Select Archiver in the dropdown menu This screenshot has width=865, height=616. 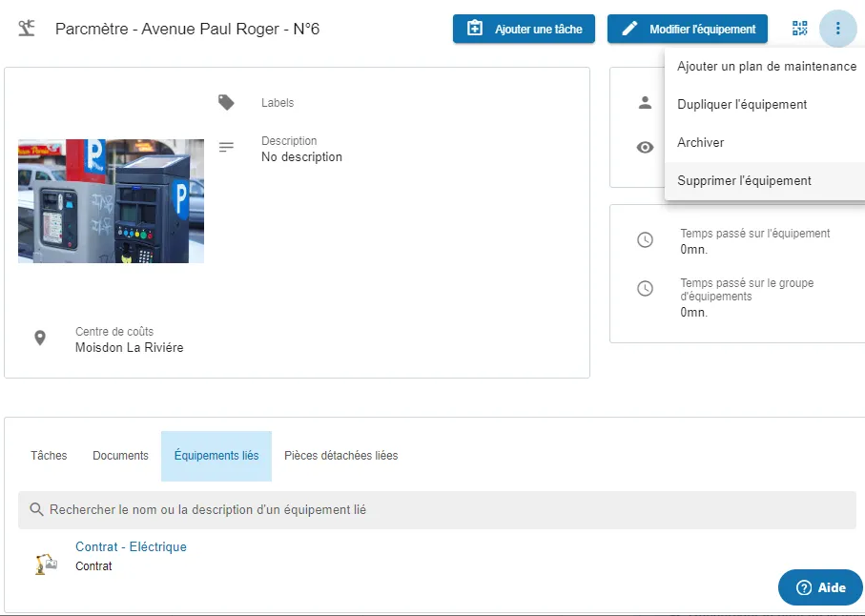point(766,142)
